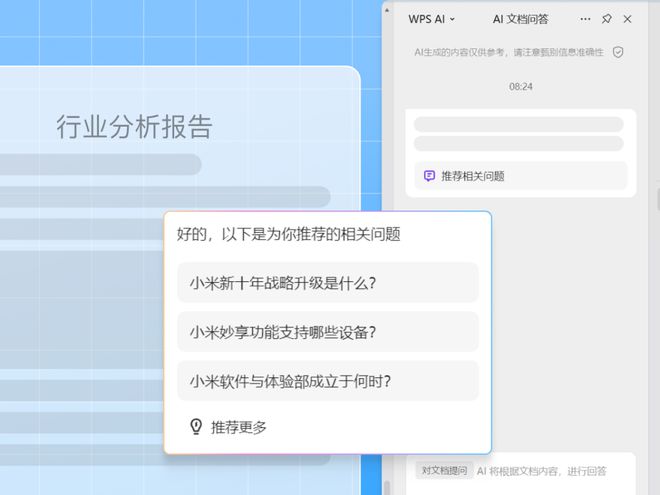Click the lightbulb icon next to 推荐更多
This screenshot has width=660, height=495.
(196, 427)
